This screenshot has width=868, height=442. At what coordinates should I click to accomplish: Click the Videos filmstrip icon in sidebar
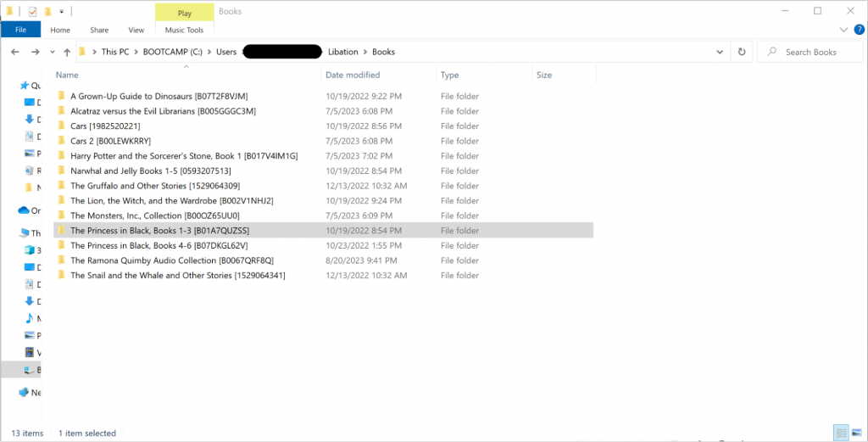coord(30,352)
